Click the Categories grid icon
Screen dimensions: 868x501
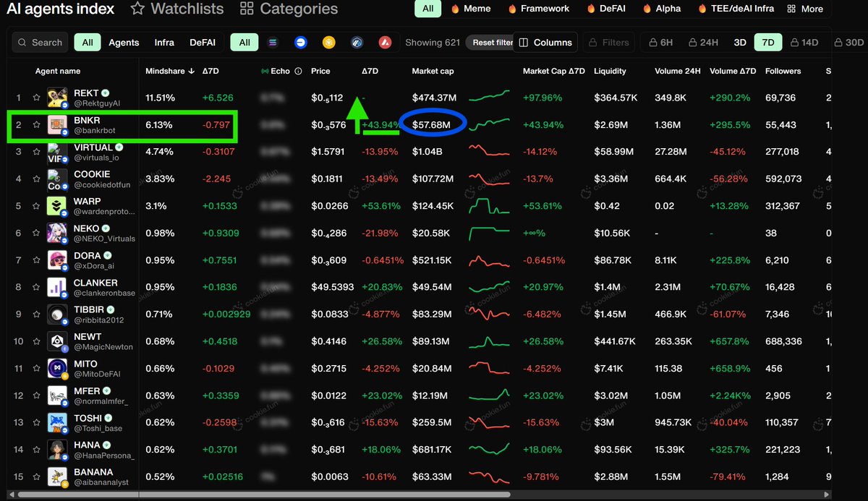point(247,9)
